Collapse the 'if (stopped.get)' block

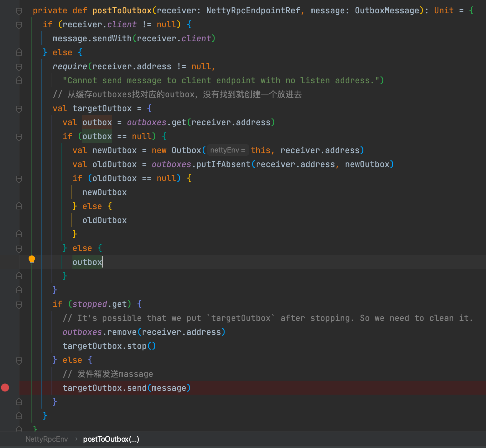(19, 304)
